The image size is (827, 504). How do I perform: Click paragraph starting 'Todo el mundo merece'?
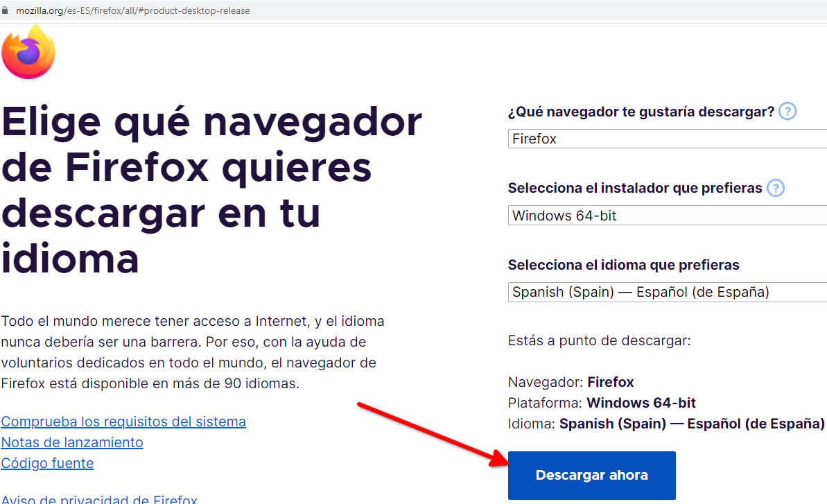tap(193, 352)
